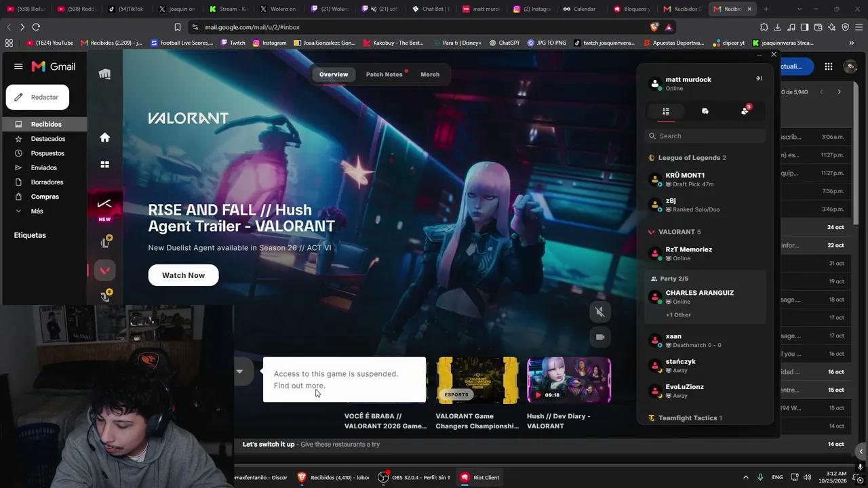Open the Find out more link
This screenshot has width=868, height=488.
[300, 386]
